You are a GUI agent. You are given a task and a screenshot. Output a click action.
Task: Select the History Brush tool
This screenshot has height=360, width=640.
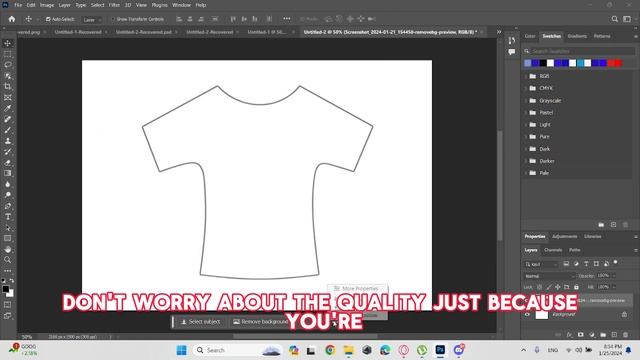(8, 151)
